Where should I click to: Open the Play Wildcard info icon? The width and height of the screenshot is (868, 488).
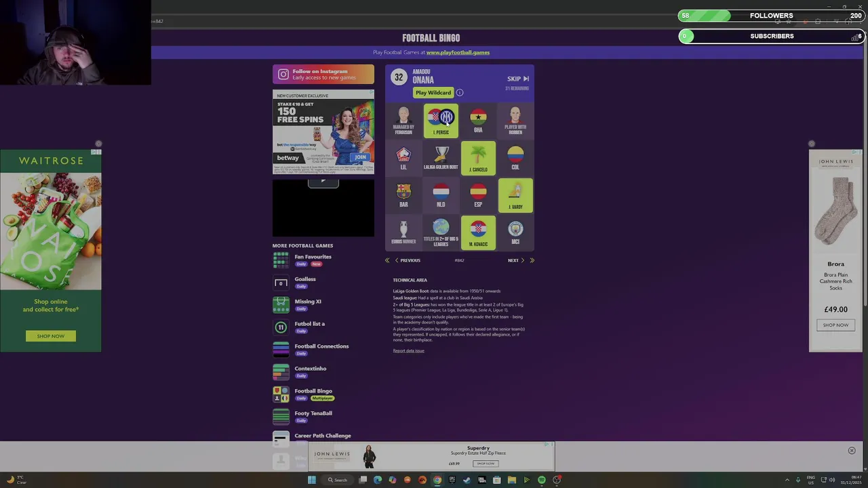point(459,93)
